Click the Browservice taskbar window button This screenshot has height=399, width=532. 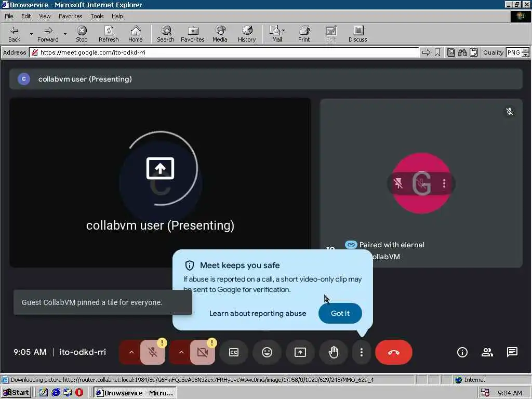coord(135,393)
